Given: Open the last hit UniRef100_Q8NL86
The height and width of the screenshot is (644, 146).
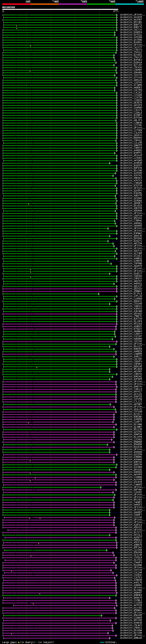Looking at the screenshot, I should pos(131,638).
